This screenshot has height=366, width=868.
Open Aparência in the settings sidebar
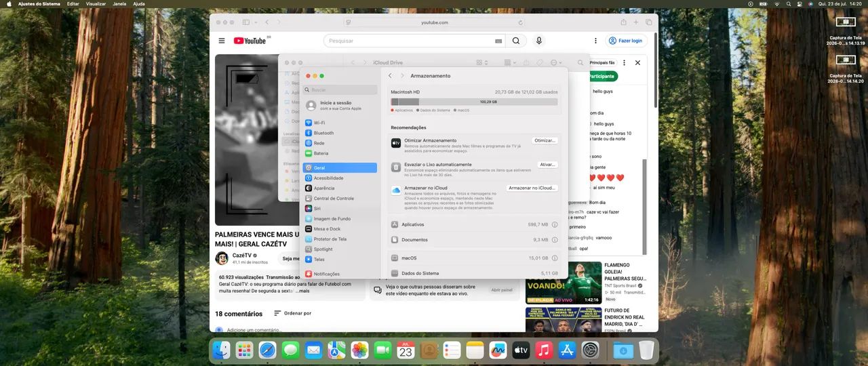coord(340,188)
